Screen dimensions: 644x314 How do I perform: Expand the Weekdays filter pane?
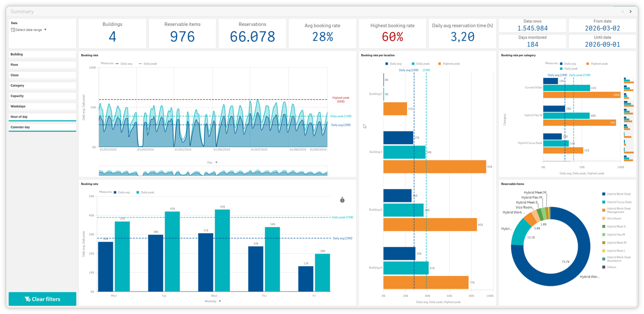click(x=42, y=106)
